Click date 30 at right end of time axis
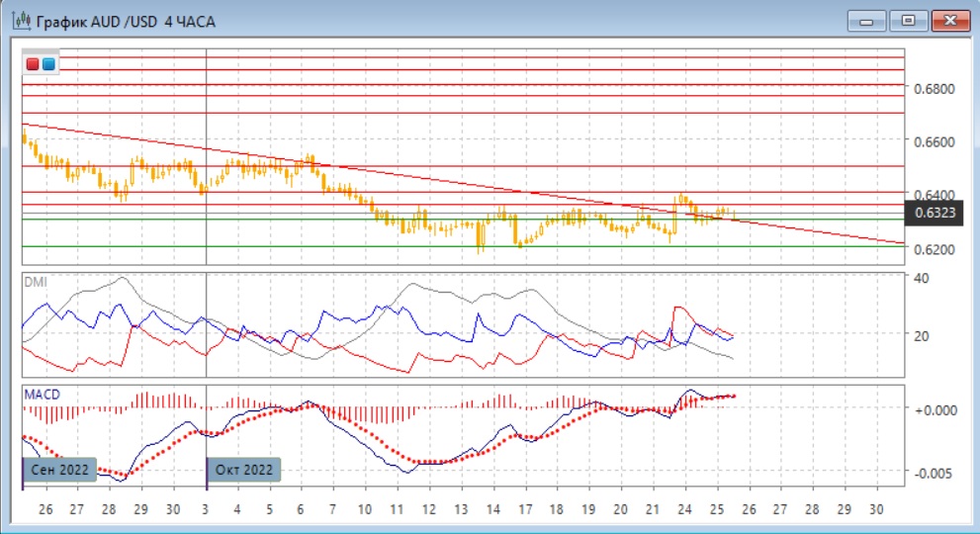980x534 pixels. [x=874, y=509]
